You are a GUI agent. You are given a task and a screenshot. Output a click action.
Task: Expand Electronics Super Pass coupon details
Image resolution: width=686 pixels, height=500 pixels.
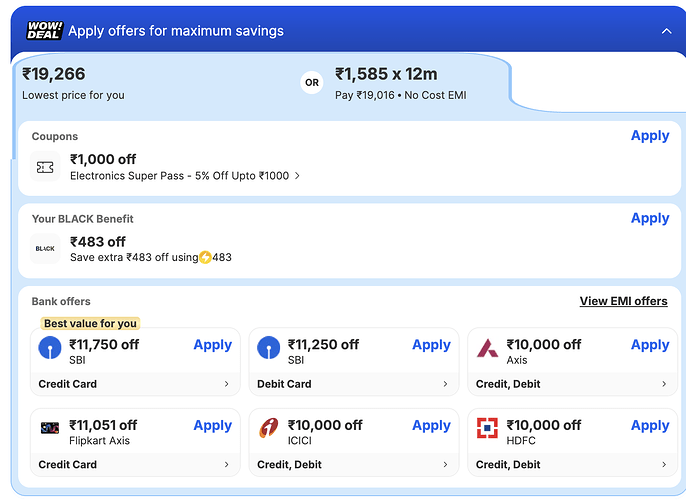[297, 176]
